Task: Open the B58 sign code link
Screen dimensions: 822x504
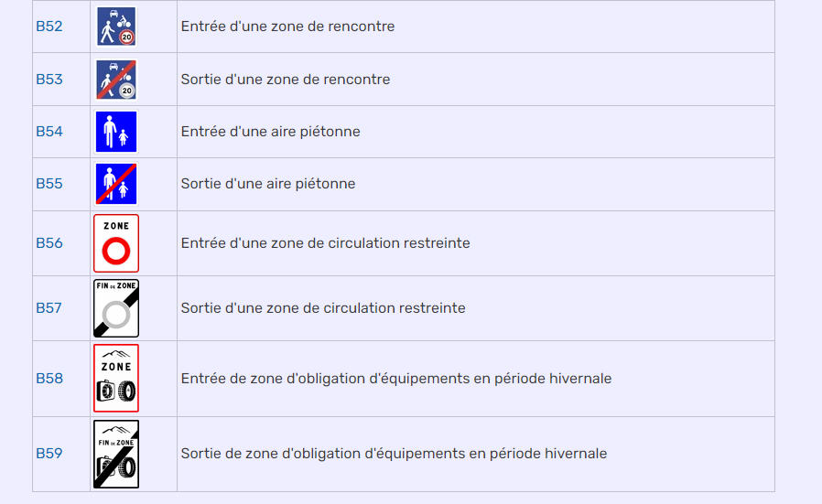Action: pyautogui.click(x=49, y=379)
